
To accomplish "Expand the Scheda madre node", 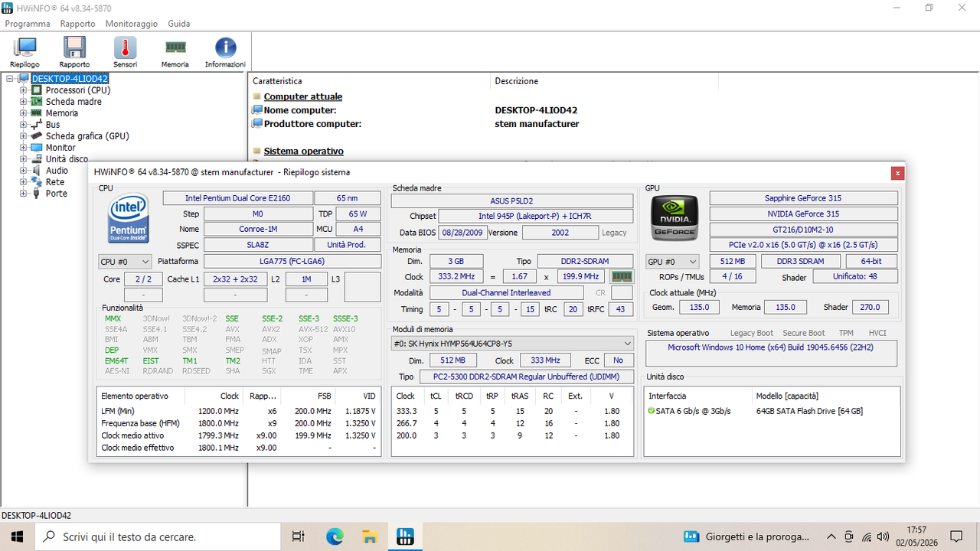I will (x=24, y=102).
